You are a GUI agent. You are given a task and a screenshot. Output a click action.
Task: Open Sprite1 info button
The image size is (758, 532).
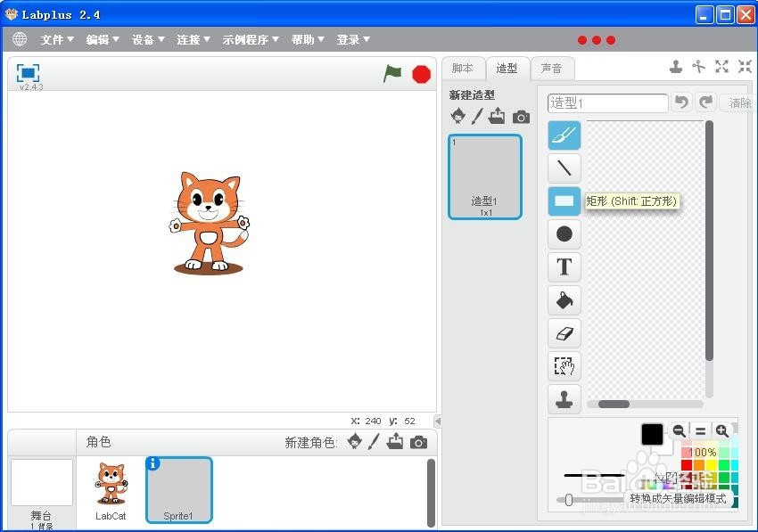152,463
